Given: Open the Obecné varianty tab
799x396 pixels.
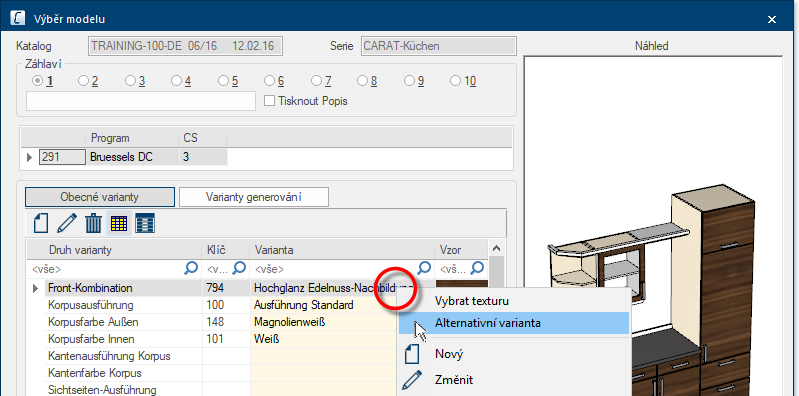Looking at the screenshot, I should [x=99, y=197].
